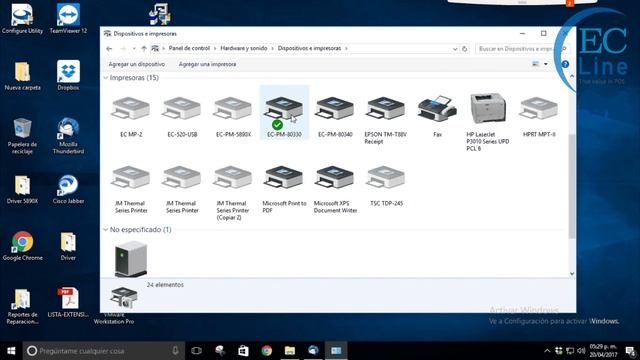Select the EPSON TM-T88V Receipt printer

click(x=386, y=119)
